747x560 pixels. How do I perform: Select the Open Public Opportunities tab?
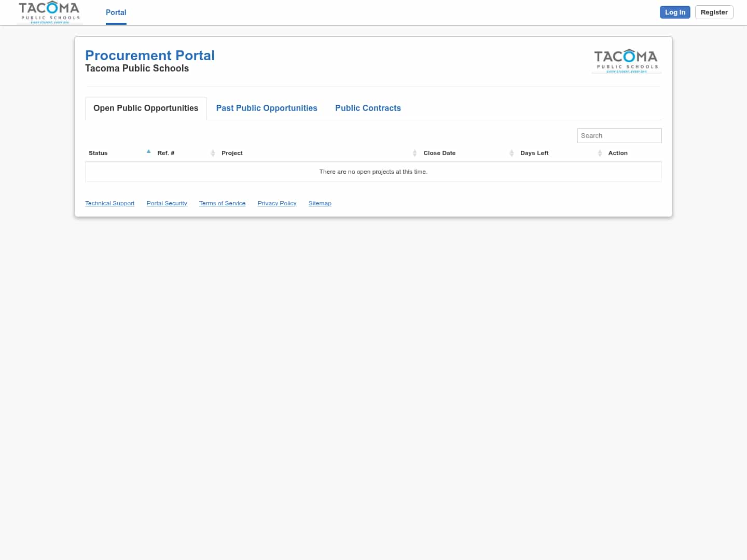145,108
